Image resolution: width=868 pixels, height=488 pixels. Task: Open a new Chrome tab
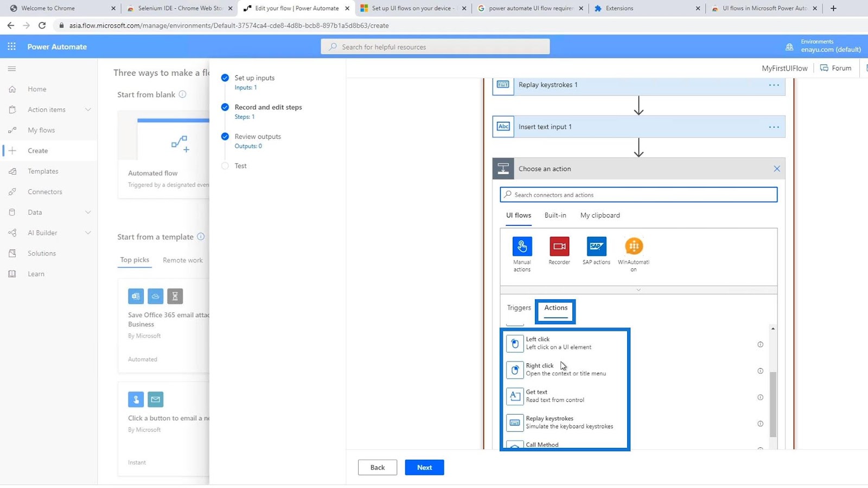point(833,8)
